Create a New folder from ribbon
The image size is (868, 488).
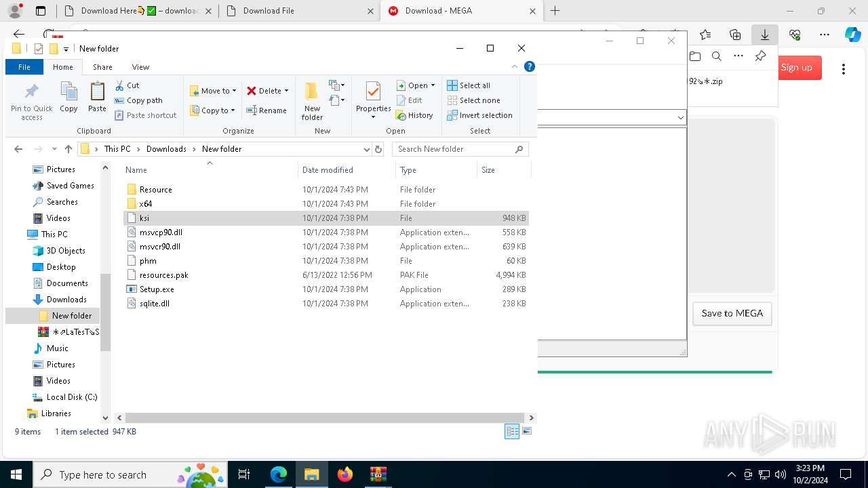(312, 102)
